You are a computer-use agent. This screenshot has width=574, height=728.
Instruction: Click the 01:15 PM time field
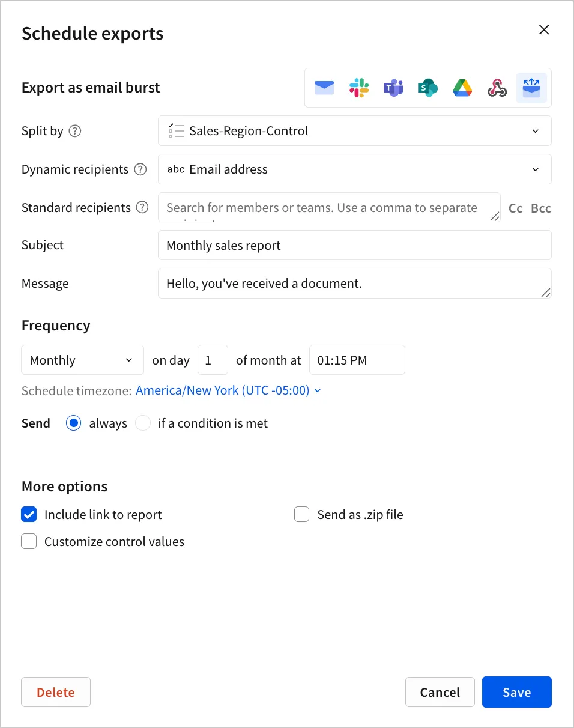[x=357, y=360]
